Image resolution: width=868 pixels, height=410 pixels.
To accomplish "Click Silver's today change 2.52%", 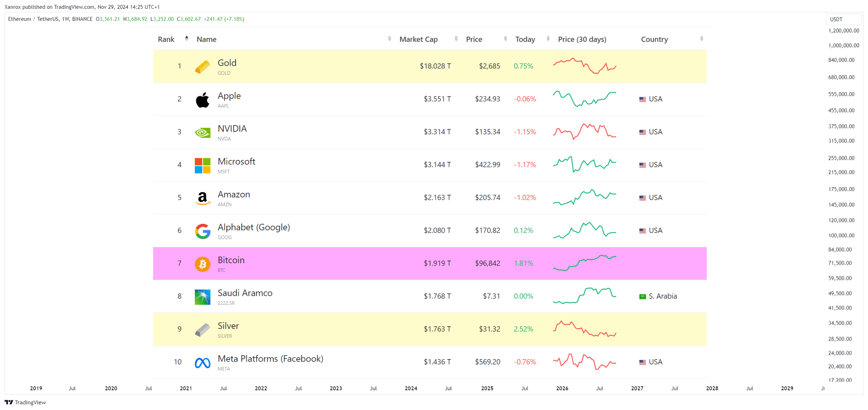I will coord(523,329).
